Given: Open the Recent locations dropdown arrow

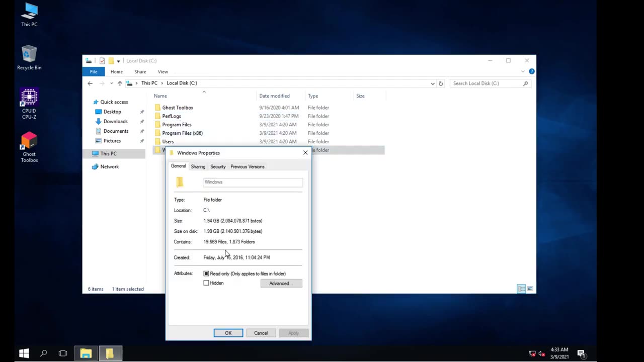Looking at the screenshot, I should pyautogui.click(x=110, y=83).
